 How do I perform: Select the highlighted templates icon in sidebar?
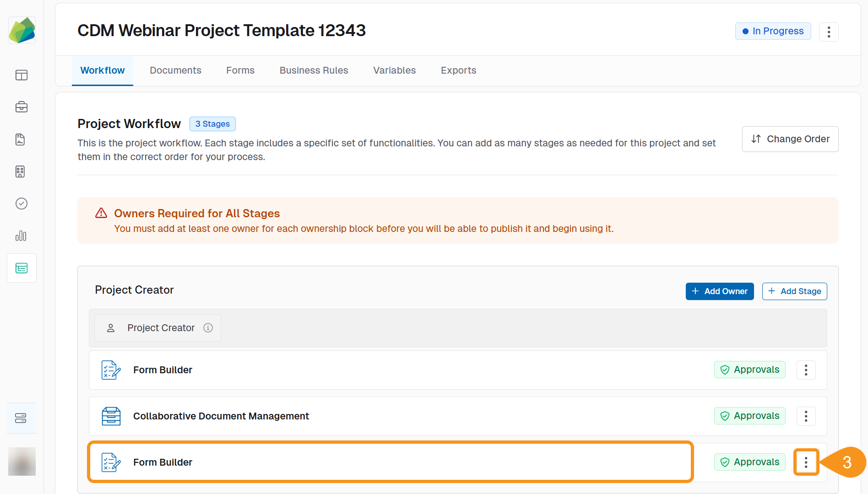click(x=22, y=268)
